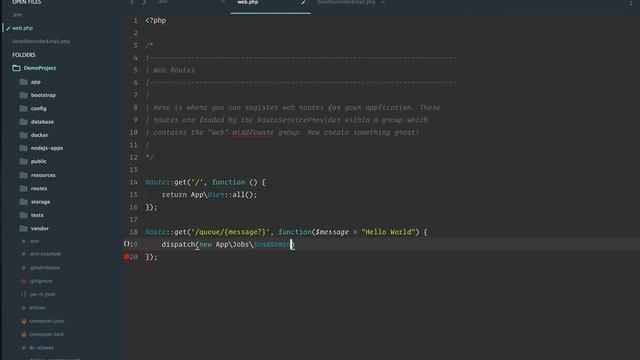
Task: Click the .gitignore git file icon
Action: coord(24,281)
